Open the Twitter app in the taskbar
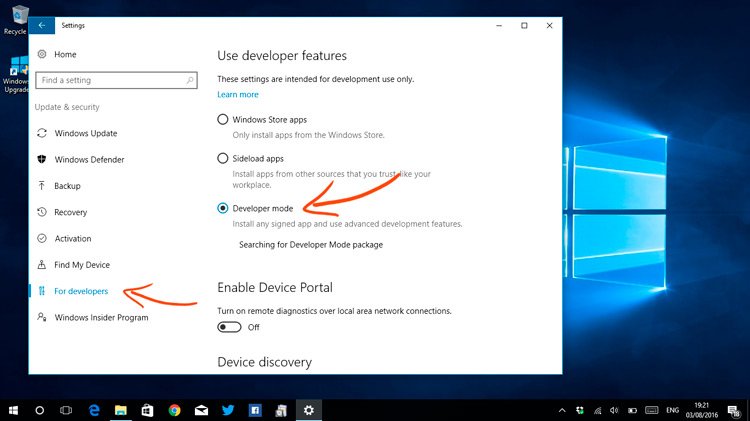This screenshot has height=421, width=750. click(228, 410)
